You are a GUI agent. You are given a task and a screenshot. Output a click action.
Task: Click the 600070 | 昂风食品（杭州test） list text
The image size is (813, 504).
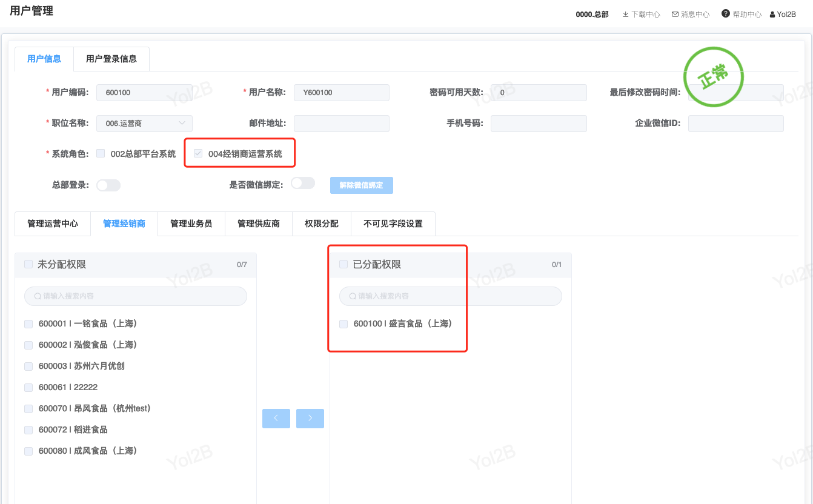tap(96, 409)
